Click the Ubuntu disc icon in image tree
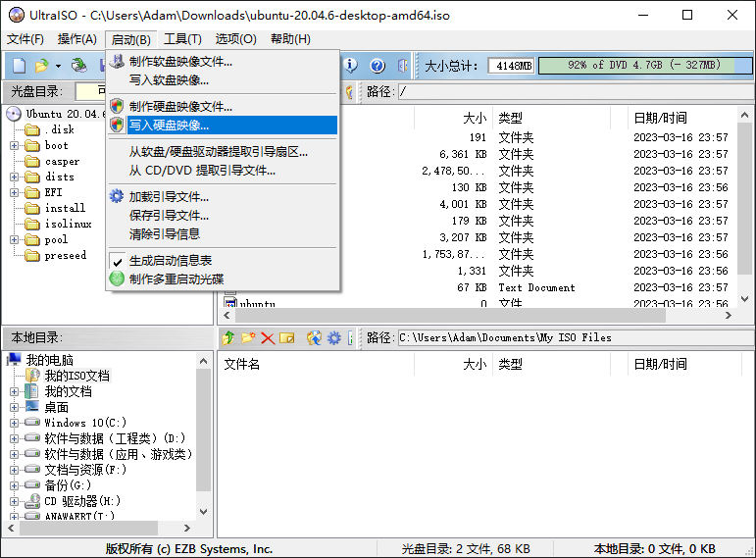 [x=15, y=114]
